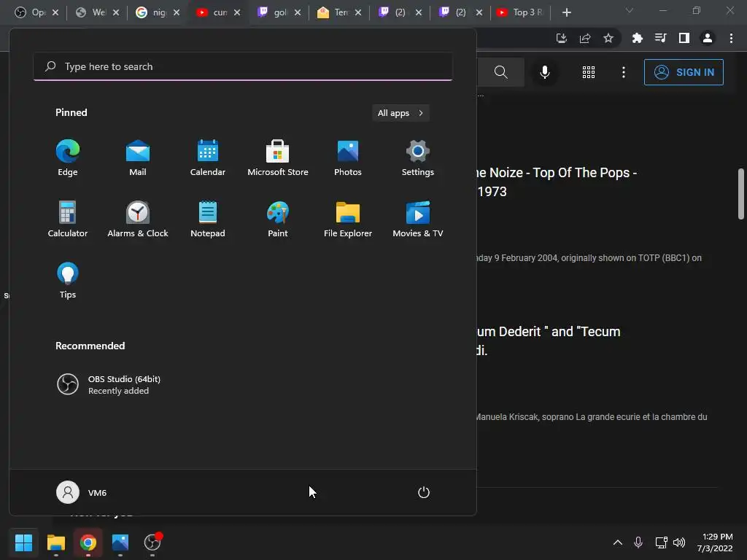747x560 pixels.
Task: Open Chrome three-dot menu
Action: click(x=731, y=38)
